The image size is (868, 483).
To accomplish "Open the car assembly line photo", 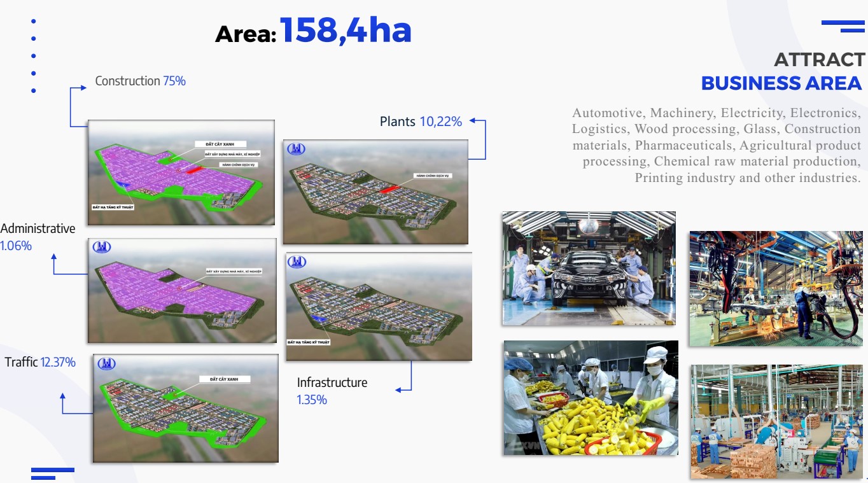I will (589, 268).
